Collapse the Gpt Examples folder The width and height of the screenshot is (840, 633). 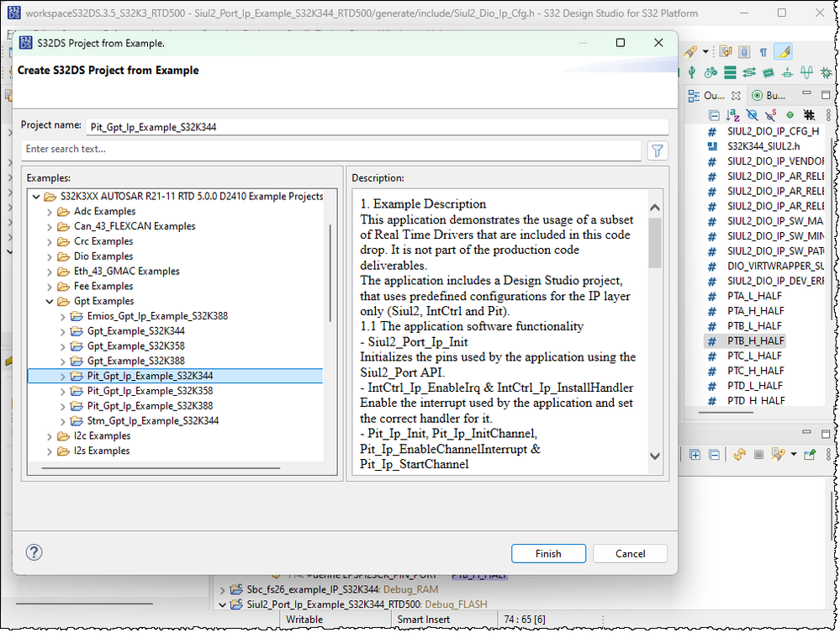point(49,301)
